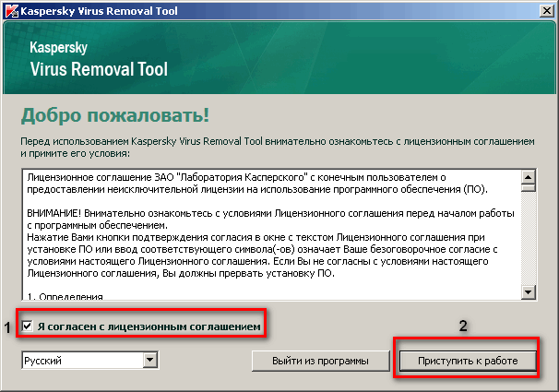Click the line starting Лицензионного соглашения, Вы должны

click(181, 273)
